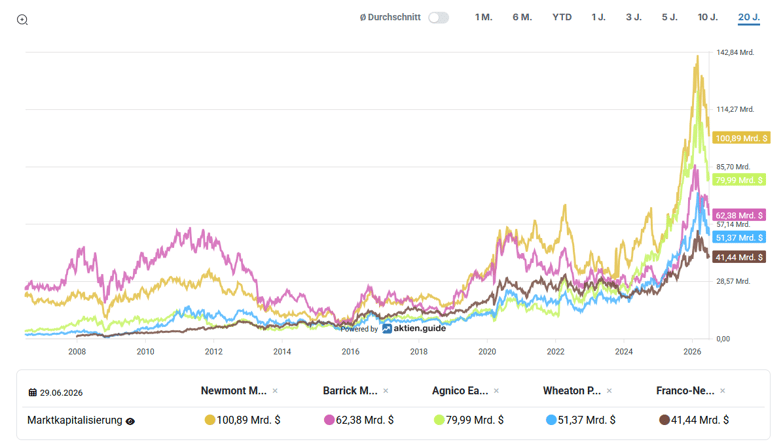This screenshot has width=783, height=444.
Task: Choose the 5 J. time range
Action: 670,17
